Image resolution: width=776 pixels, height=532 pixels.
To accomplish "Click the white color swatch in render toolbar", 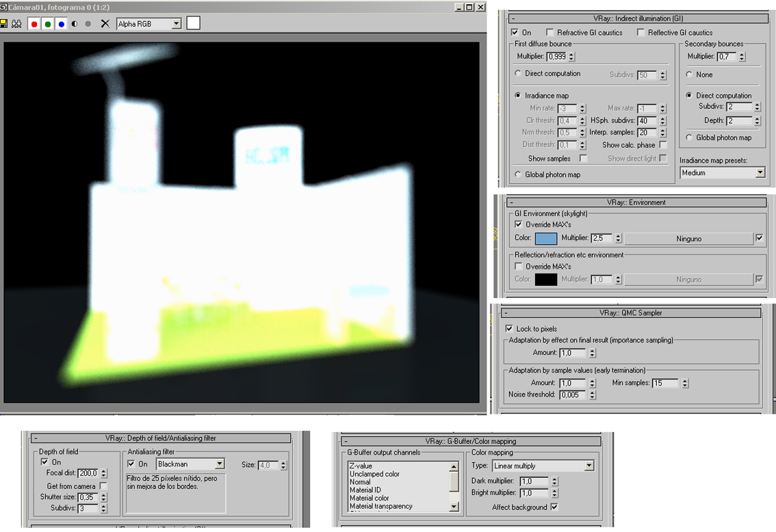I will tap(194, 23).
